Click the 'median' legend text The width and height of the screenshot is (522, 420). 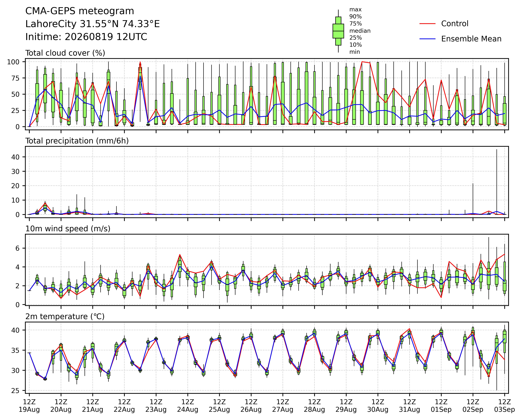pyautogui.click(x=360, y=31)
